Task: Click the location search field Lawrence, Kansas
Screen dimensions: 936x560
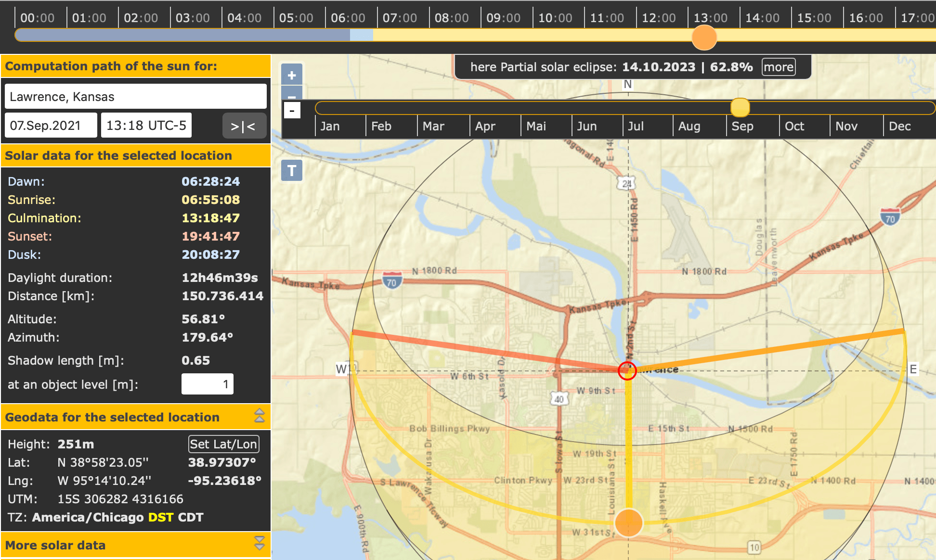Action: [x=136, y=97]
